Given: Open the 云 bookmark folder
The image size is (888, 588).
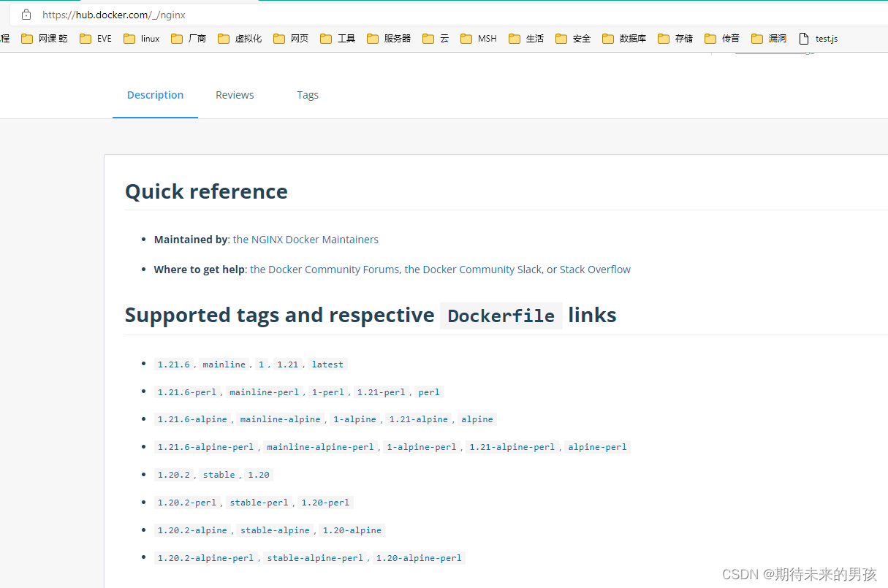Looking at the screenshot, I should 436,39.
